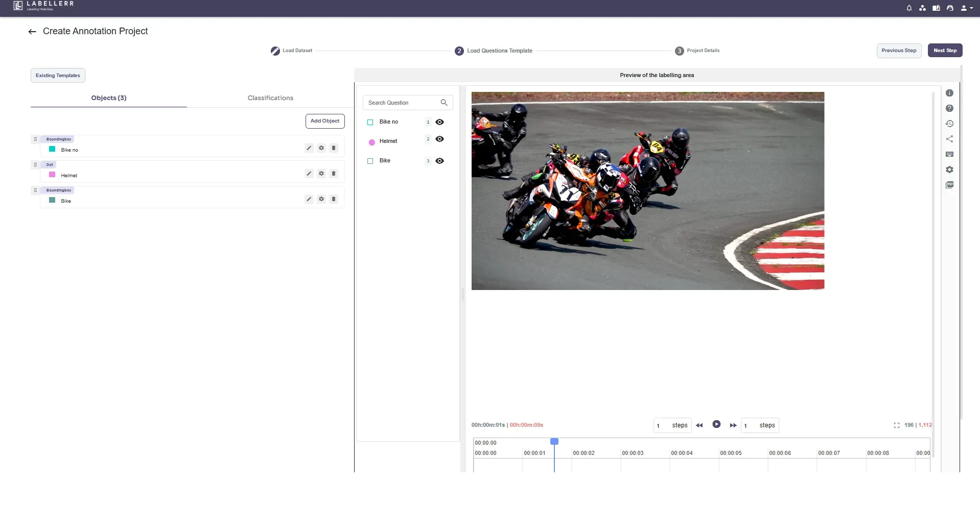Click the PDF icon in right sidebar
Screen dimensions: 980x506
949,185
